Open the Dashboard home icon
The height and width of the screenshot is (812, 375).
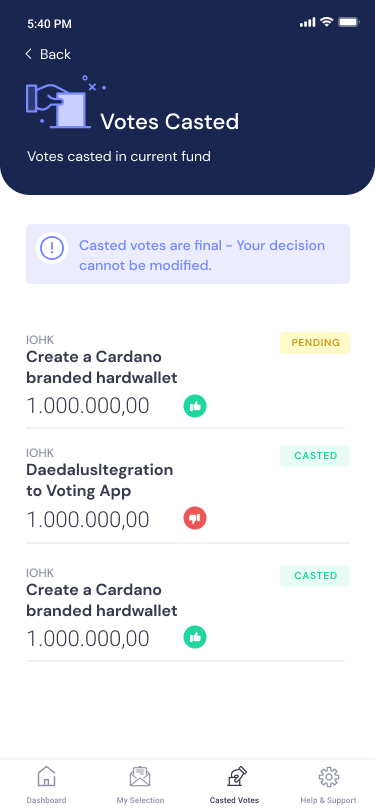click(47, 777)
